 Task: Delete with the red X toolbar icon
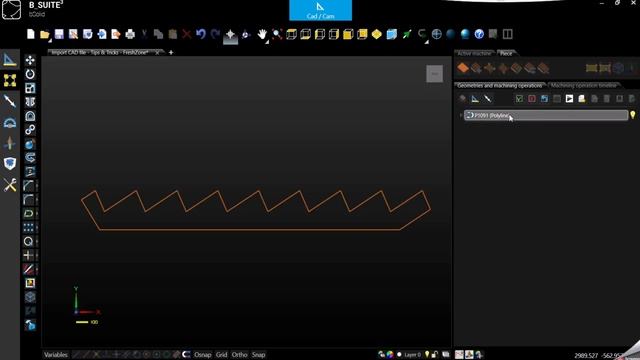pos(187,34)
